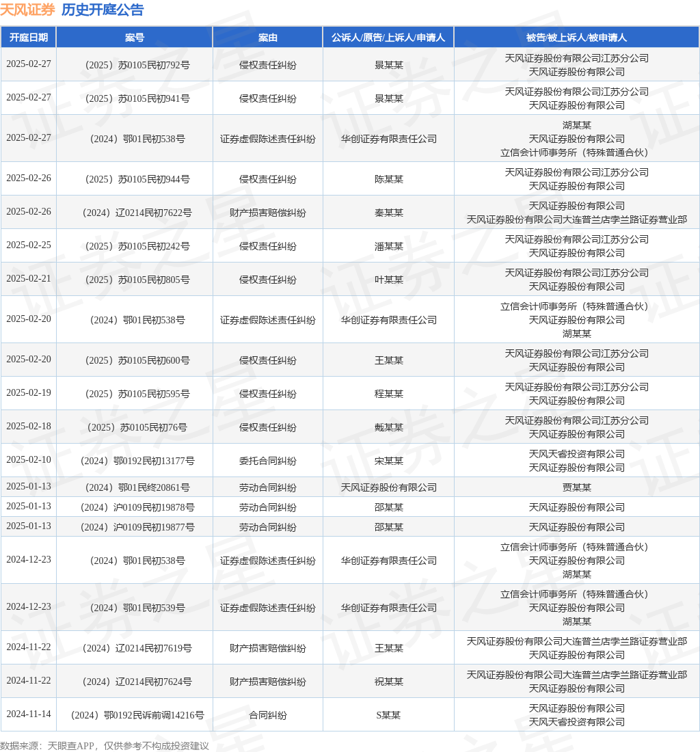Click the date 2025-02-10
This screenshot has width=700, height=752.
[x=29, y=460]
